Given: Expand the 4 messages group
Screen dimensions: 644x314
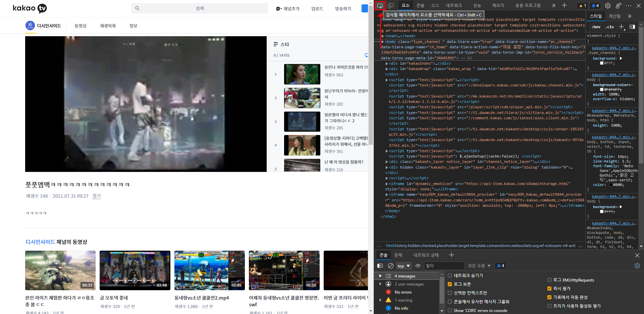Looking at the screenshot, I should 380,276.
